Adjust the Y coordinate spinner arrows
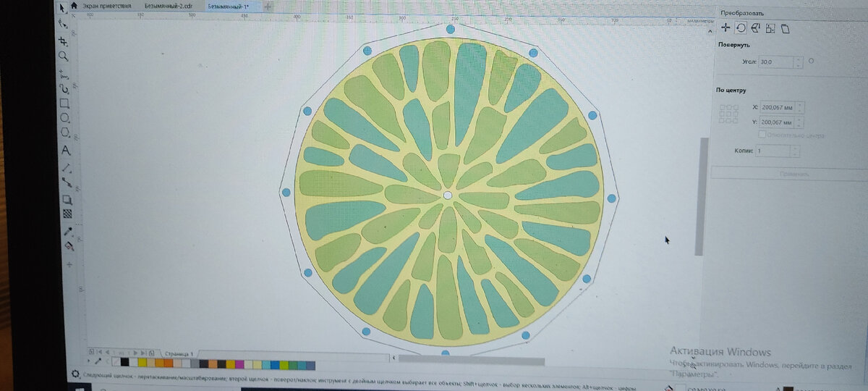Viewport: 868px width, 391px height. coord(800,122)
